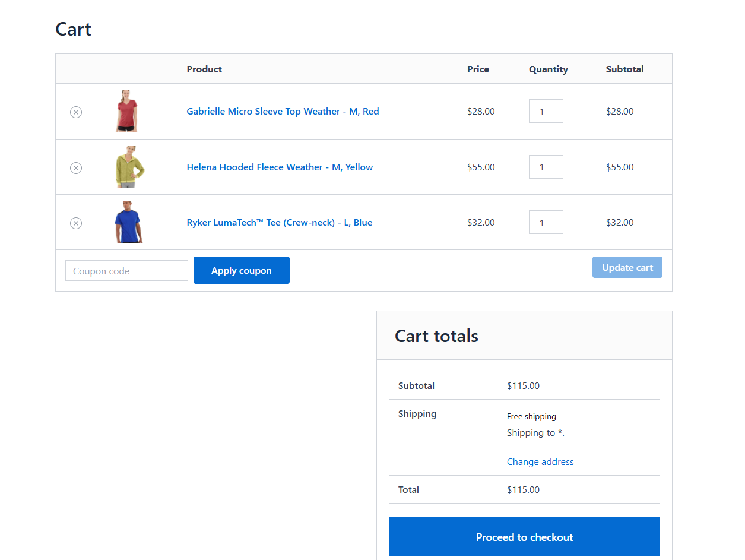745x560 pixels.
Task: Apply the entered coupon code
Action: point(241,270)
